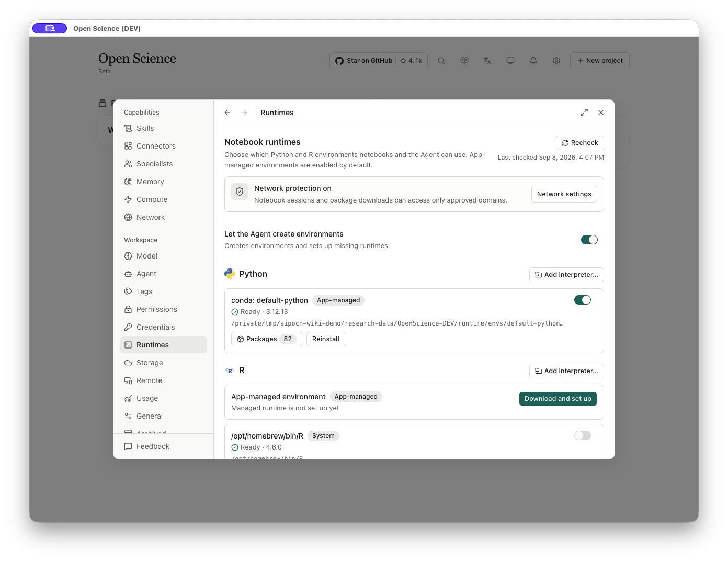728x561 pixels.
Task: Close the Runtimes settings dialog
Action: click(601, 113)
